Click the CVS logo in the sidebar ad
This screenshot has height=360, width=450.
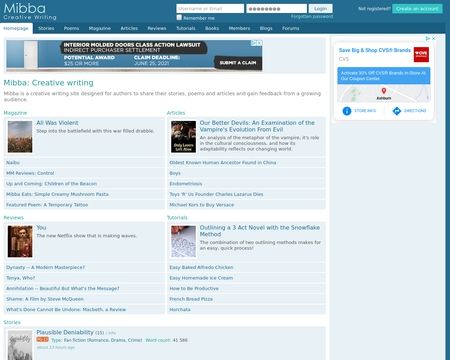(x=421, y=54)
